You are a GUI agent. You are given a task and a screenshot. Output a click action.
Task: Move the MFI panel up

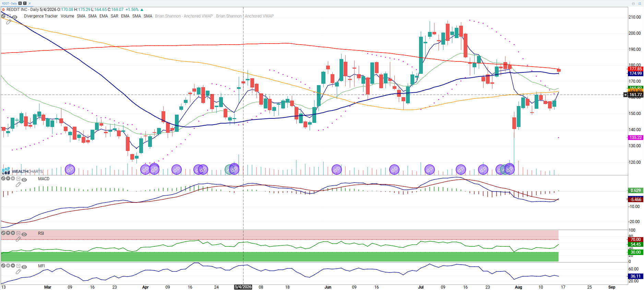(x=13, y=266)
